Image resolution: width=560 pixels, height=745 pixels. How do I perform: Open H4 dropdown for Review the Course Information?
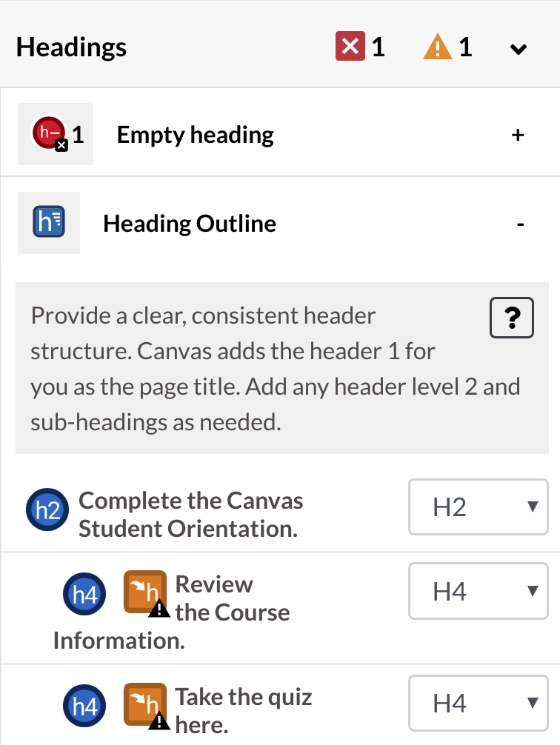click(479, 591)
